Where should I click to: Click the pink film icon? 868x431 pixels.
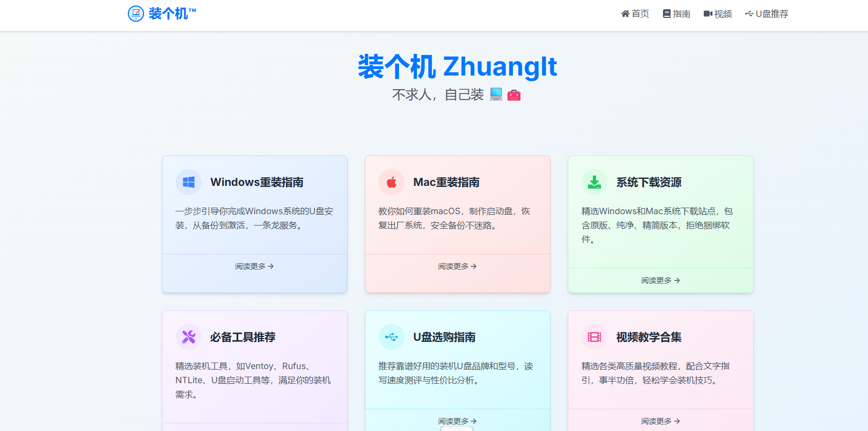pos(594,337)
